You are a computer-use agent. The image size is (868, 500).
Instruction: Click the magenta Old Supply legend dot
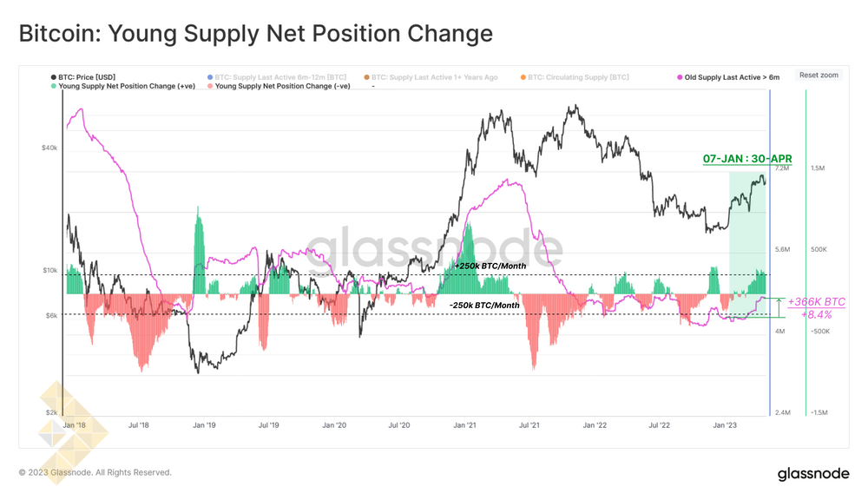681,77
